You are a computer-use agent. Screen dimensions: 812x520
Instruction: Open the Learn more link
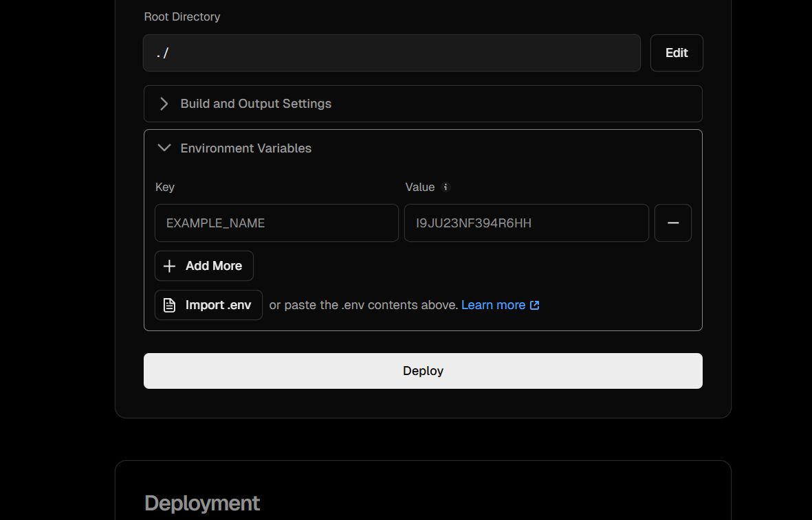492,304
